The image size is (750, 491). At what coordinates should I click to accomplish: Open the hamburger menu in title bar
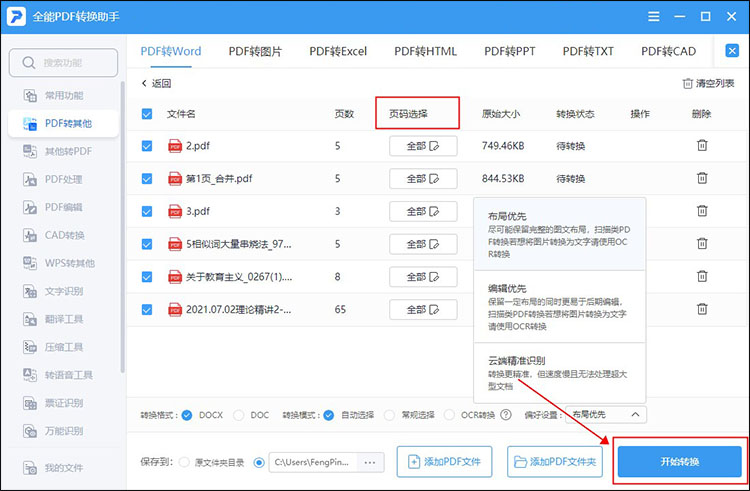point(653,17)
